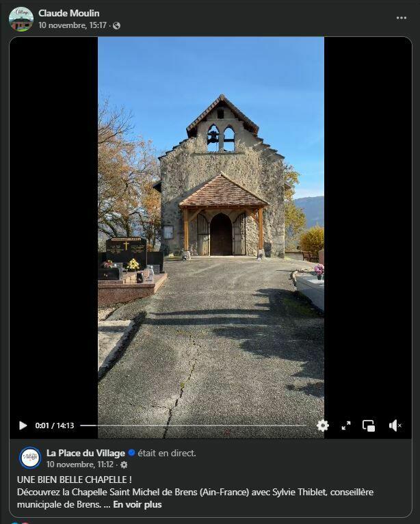Open picture-in-picture mini player
The image size is (420, 524).
[369, 425]
